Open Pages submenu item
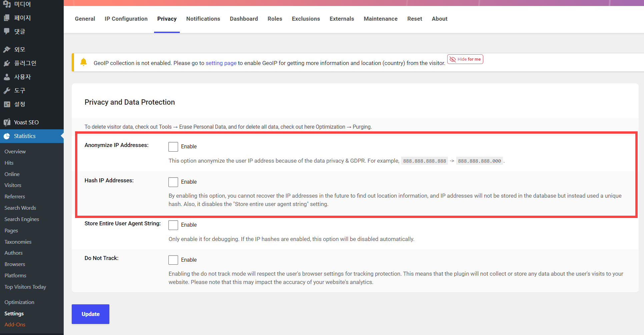 (x=11, y=230)
